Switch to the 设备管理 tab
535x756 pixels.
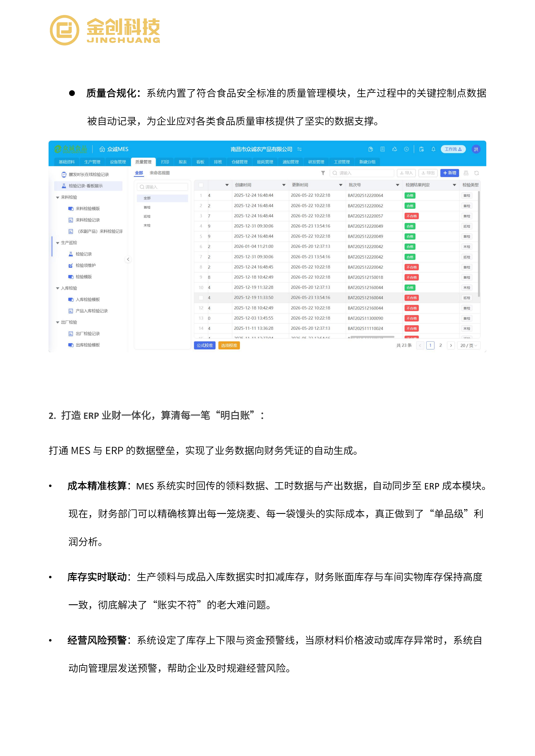pos(118,162)
